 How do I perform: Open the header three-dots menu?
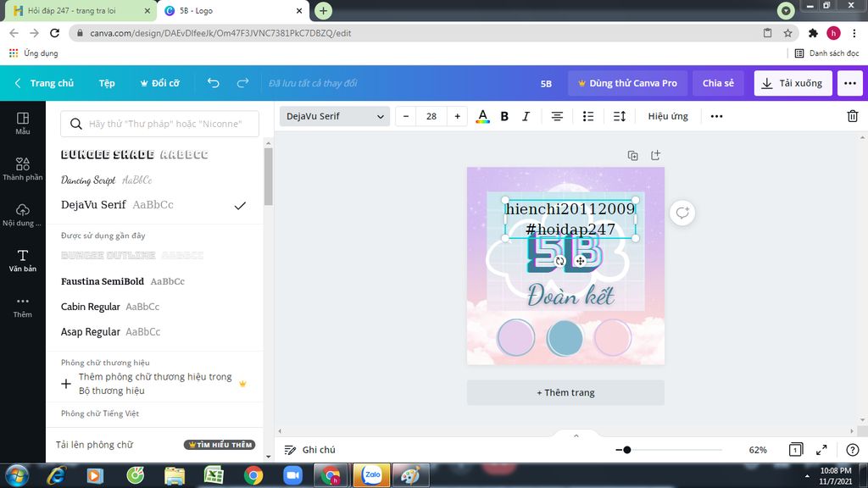tap(849, 83)
